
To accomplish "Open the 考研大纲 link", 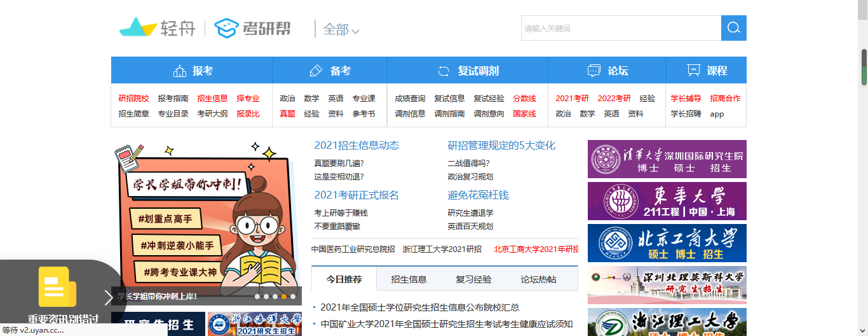I will 212,114.
